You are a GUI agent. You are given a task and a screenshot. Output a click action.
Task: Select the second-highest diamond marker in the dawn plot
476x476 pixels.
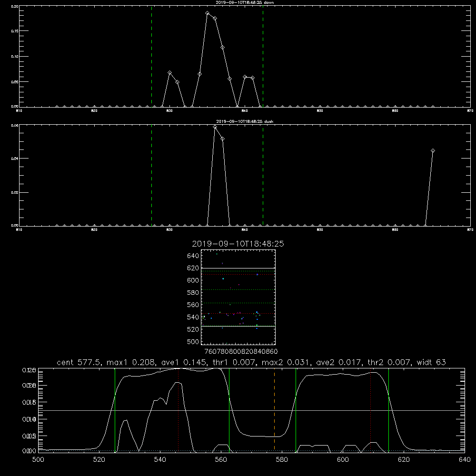215,19
